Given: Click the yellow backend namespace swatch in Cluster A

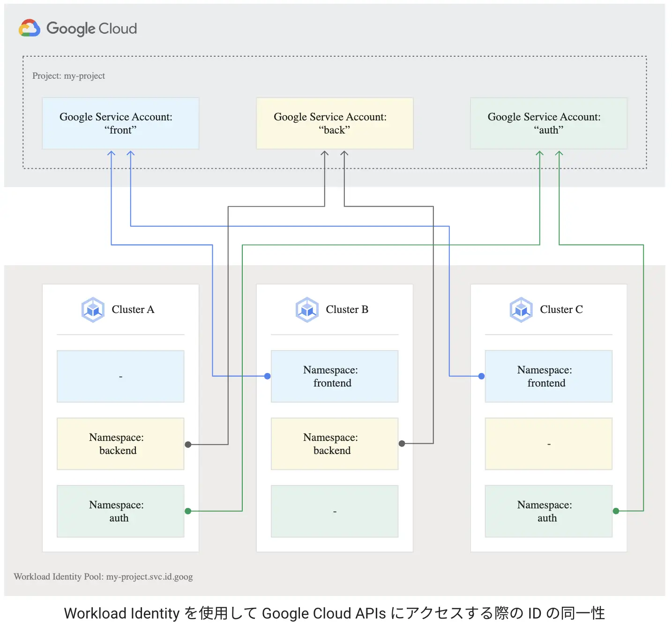Looking at the screenshot, I should 120,444.
